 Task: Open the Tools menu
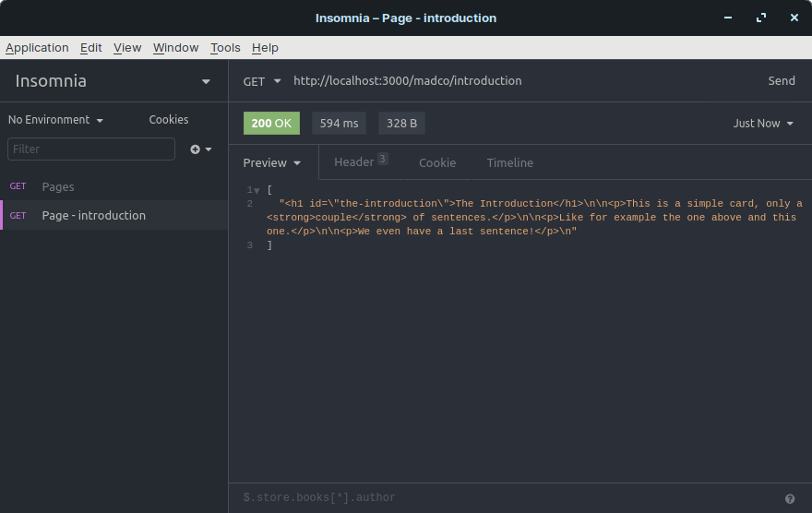(x=225, y=48)
